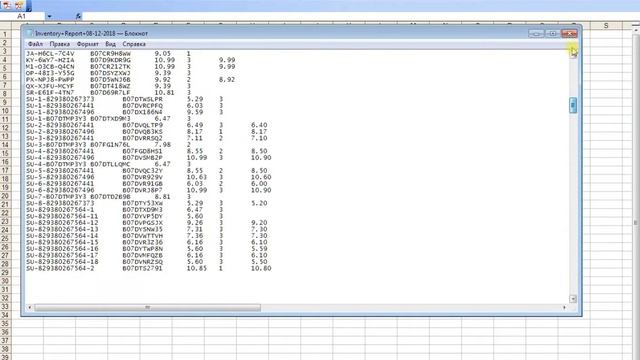640x360 pixels.
Task: Open the Формат menu in Notepad
Action: coord(88,44)
